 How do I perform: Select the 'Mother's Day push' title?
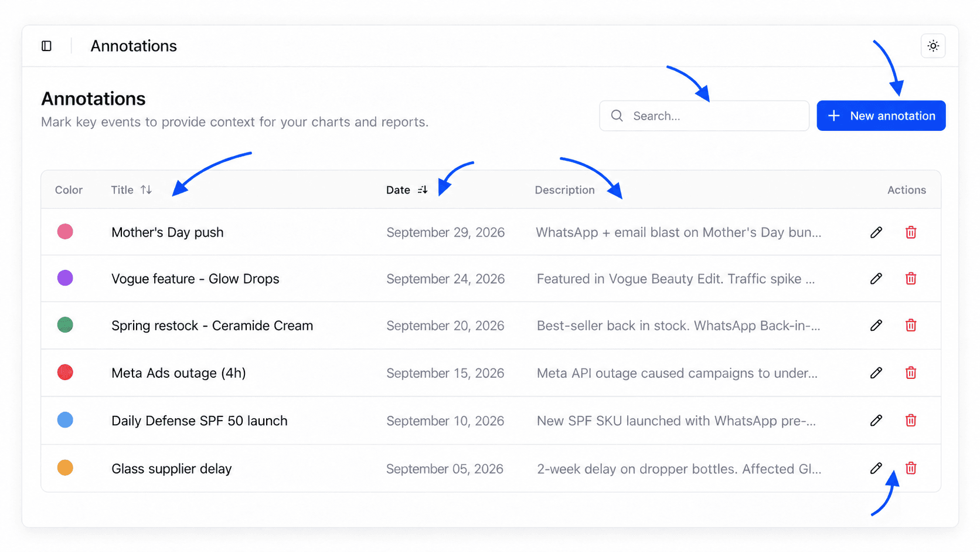click(168, 232)
